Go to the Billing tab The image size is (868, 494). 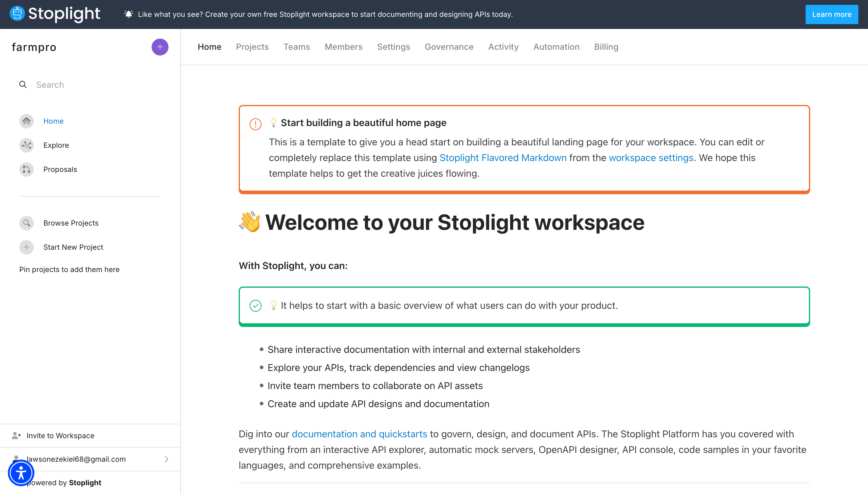pos(606,47)
